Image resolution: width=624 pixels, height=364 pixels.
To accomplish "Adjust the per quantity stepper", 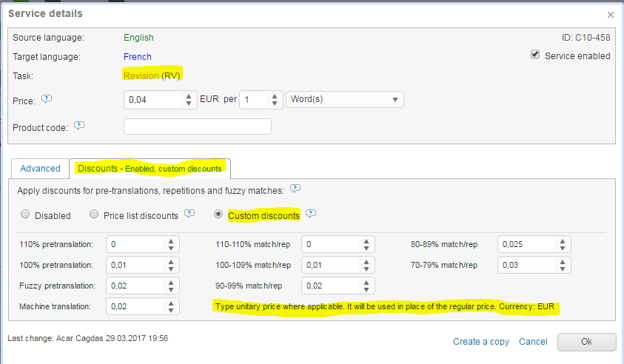I will (x=274, y=100).
